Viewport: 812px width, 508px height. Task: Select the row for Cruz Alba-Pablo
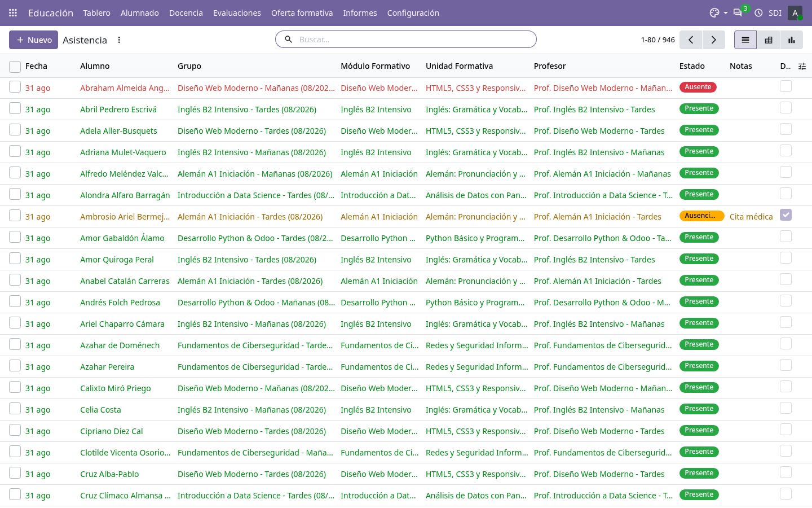pos(15,473)
